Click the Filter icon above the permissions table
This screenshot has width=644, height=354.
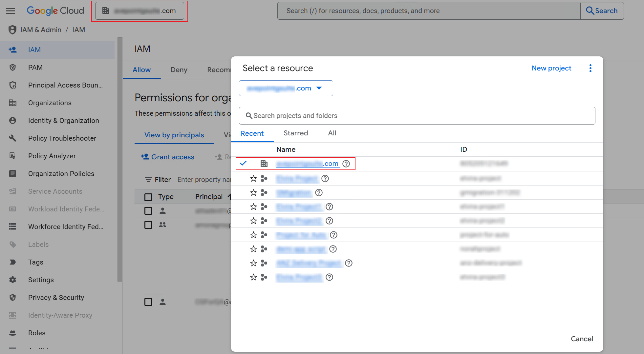point(148,180)
